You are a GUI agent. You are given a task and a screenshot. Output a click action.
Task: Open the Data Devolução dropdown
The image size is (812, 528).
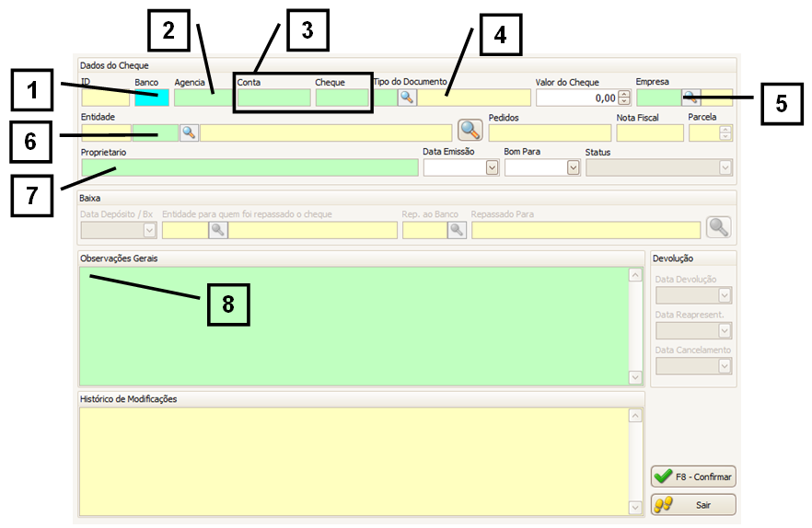pyautogui.click(x=725, y=295)
